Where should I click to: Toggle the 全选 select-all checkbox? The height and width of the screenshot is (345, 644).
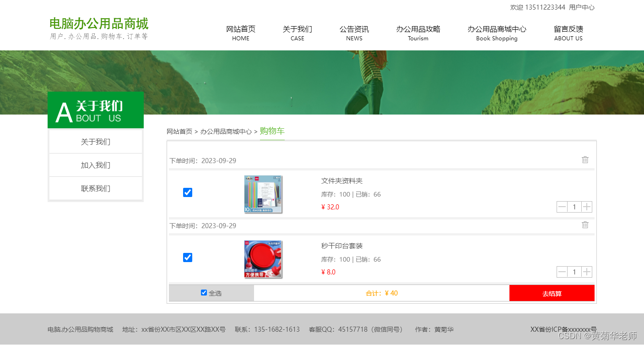pyautogui.click(x=204, y=292)
